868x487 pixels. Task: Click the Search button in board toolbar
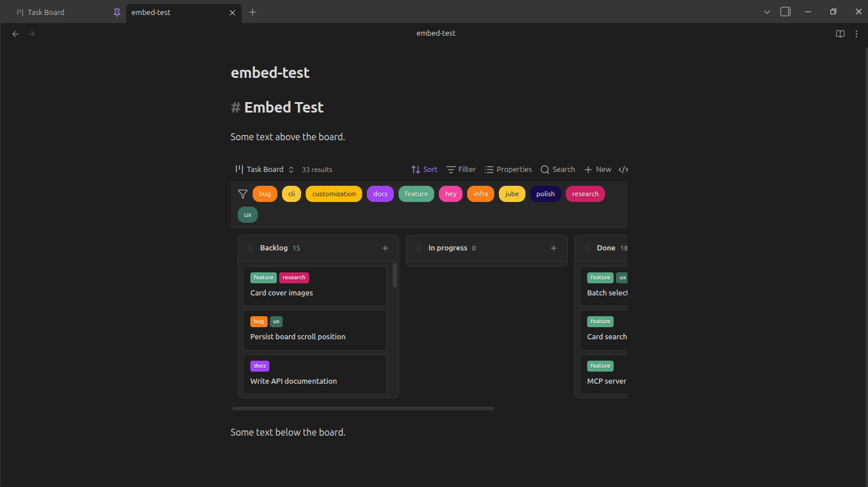pyautogui.click(x=558, y=170)
